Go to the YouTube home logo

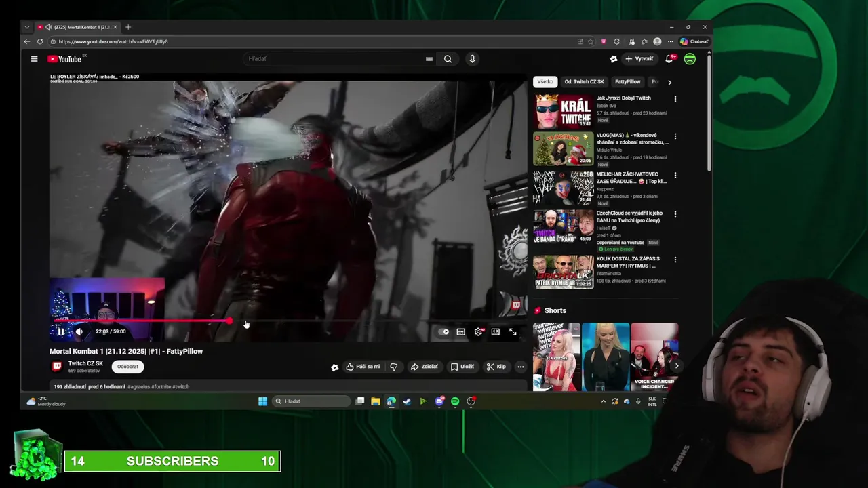click(x=65, y=59)
